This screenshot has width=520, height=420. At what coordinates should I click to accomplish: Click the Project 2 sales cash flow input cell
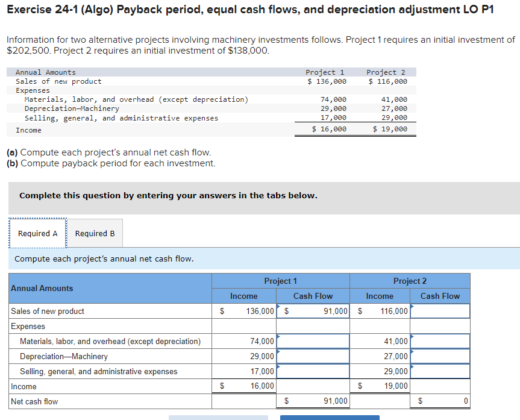coord(440,311)
